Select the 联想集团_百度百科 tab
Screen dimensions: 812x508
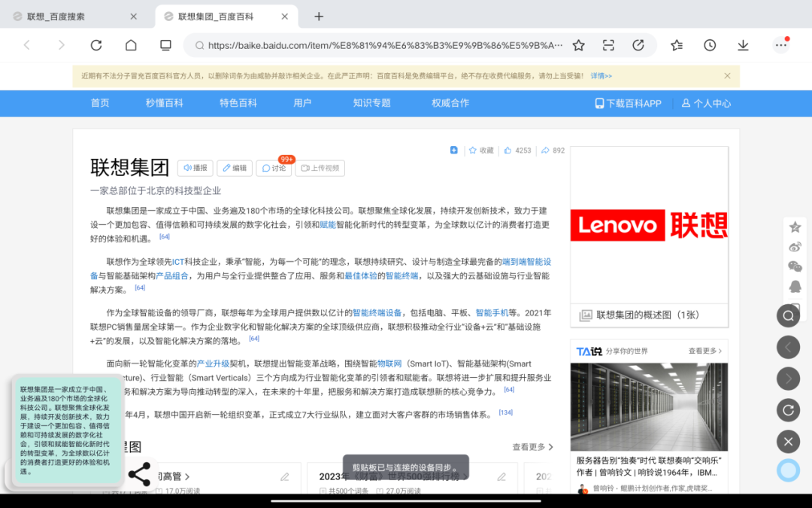point(216,17)
